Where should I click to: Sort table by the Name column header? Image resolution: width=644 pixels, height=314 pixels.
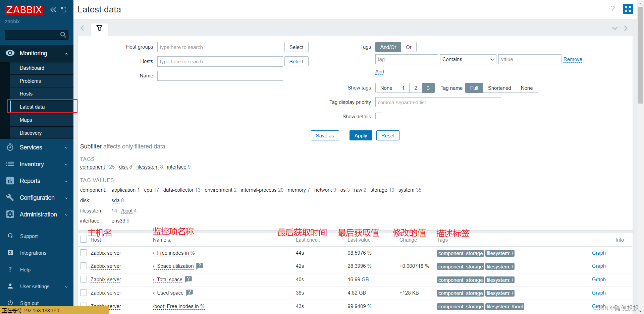(x=162, y=240)
